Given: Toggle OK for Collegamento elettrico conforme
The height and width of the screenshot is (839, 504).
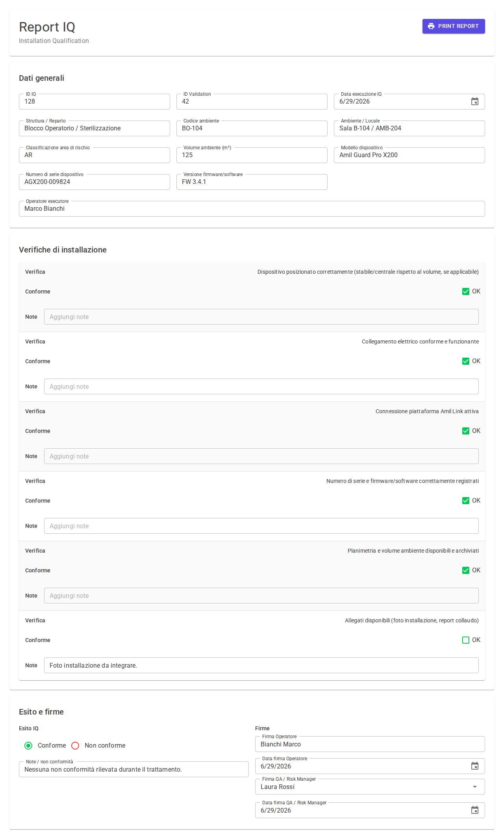Looking at the screenshot, I should click(466, 361).
